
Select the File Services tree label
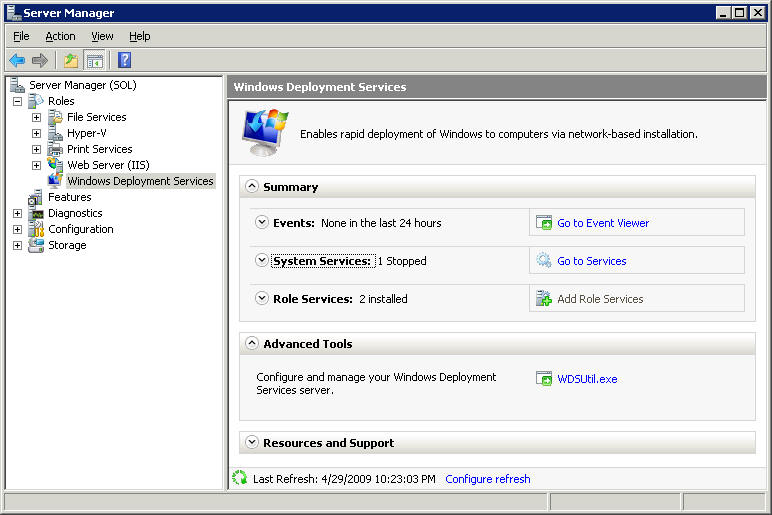click(96, 117)
